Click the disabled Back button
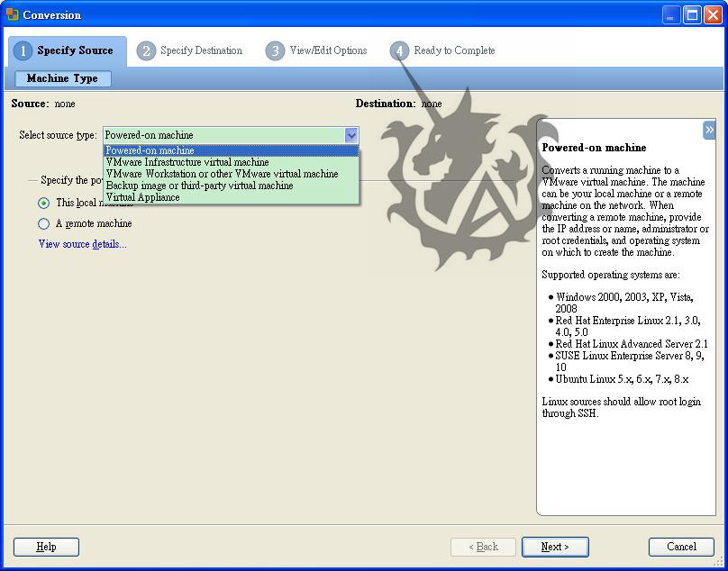The width and height of the screenshot is (728, 571). [x=483, y=547]
